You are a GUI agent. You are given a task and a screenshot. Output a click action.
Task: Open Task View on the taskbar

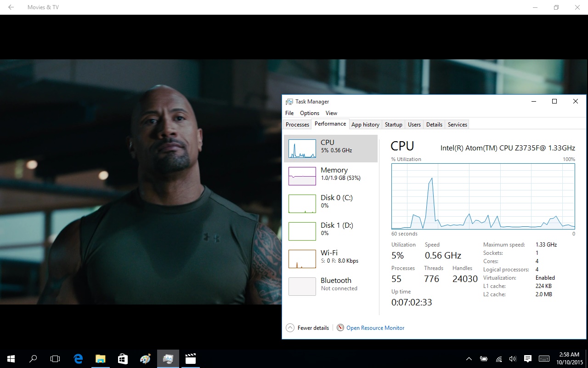pyautogui.click(x=55, y=359)
